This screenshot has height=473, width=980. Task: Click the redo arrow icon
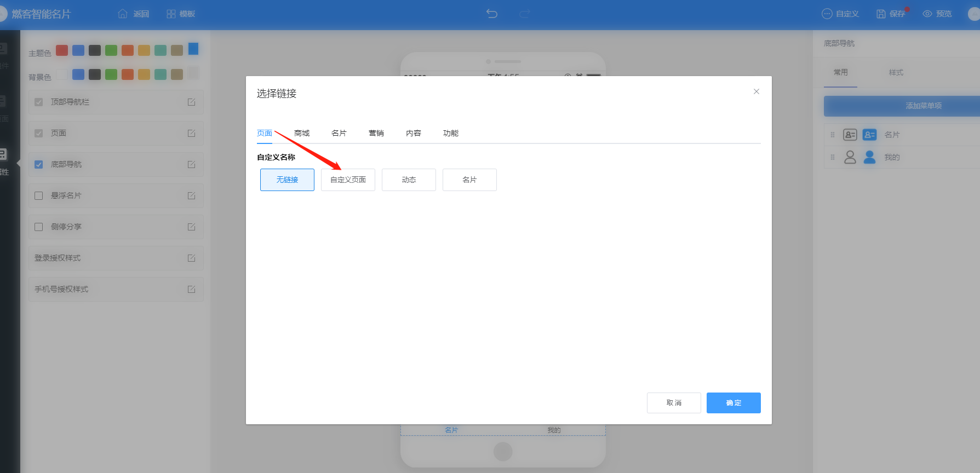click(525, 14)
